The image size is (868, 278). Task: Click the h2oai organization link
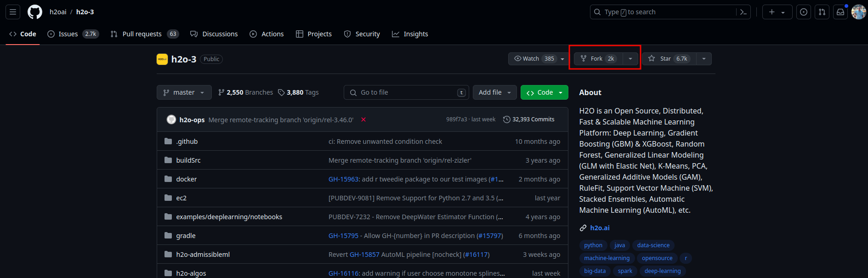click(58, 12)
